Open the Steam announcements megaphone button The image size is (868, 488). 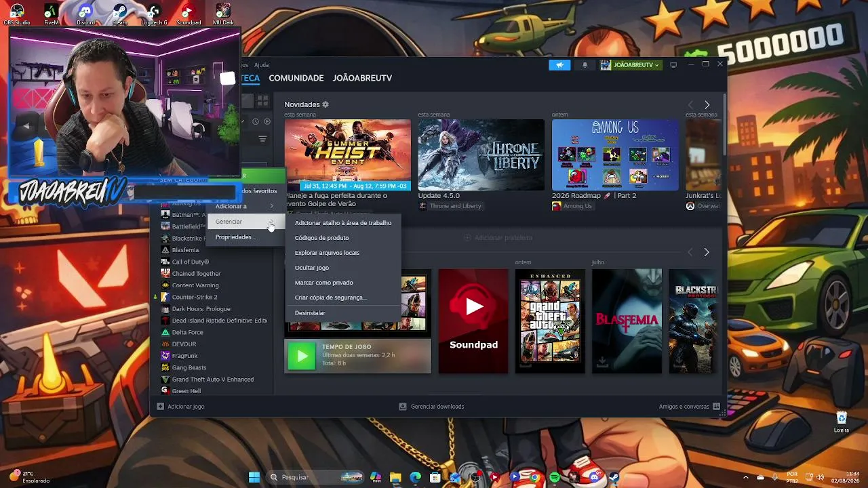[x=559, y=65]
